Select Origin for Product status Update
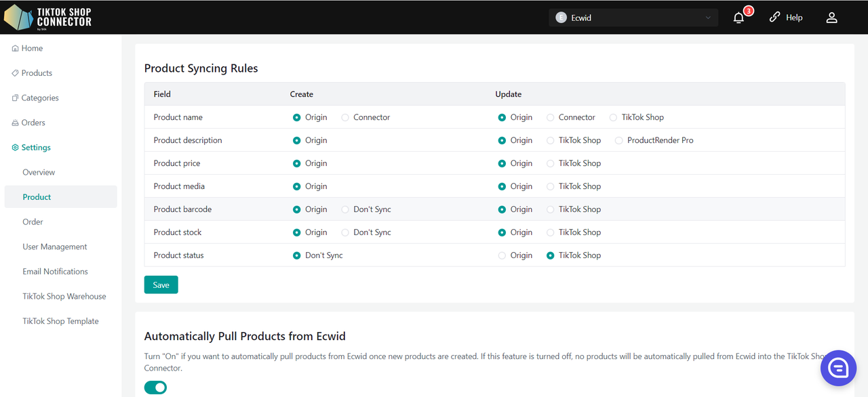Screen dimensions: 868x397 [502, 255]
